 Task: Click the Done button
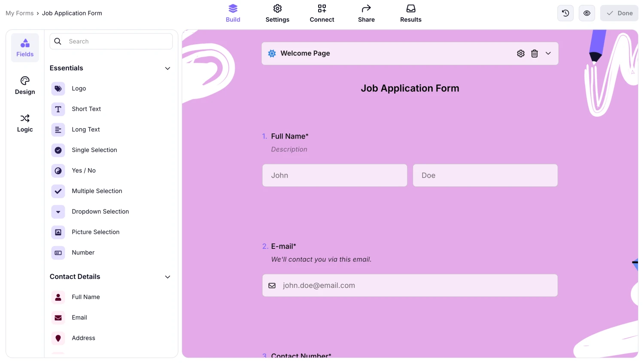pos(619,13)
